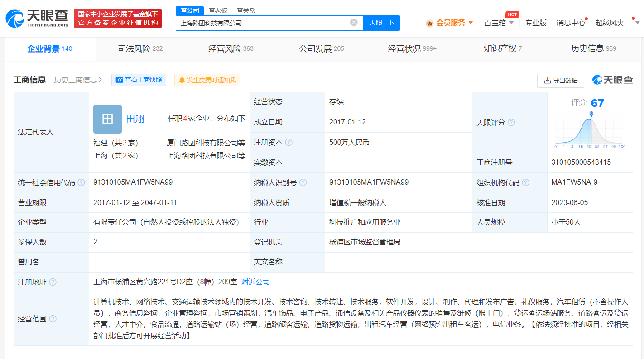Open the 历史信息 tab
This screenshot has height=359, width=644.
(593, 48)
